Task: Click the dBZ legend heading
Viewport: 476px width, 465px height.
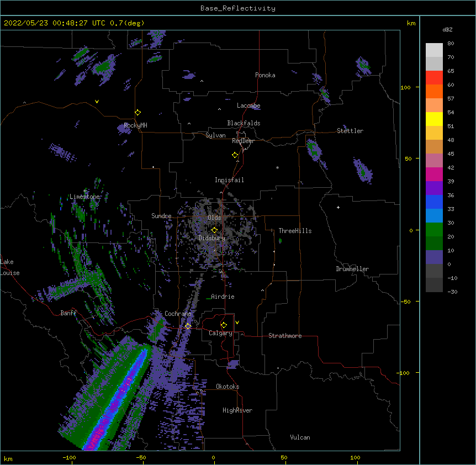Action: 447,30
